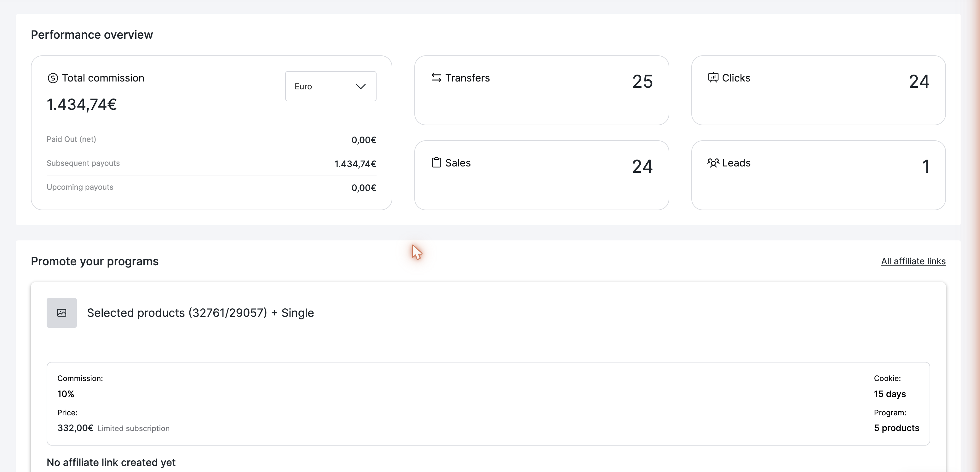Click the Transfers arrows icon
The width and height of the screenshot is (980, 472).
[436, 77]
